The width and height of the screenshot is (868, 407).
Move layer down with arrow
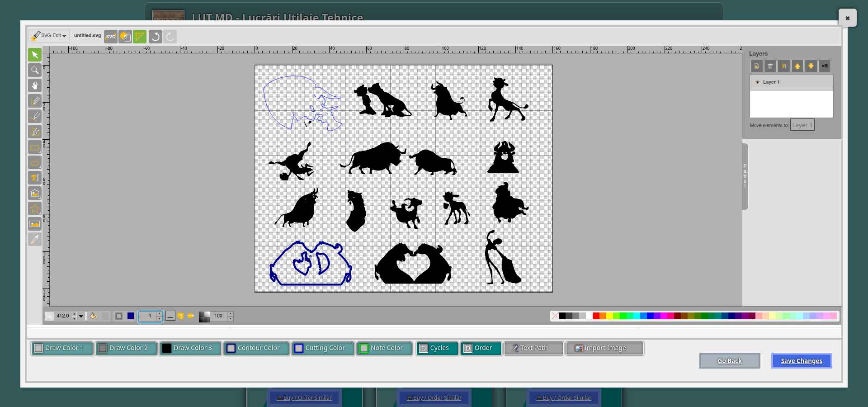coord(811,66)
